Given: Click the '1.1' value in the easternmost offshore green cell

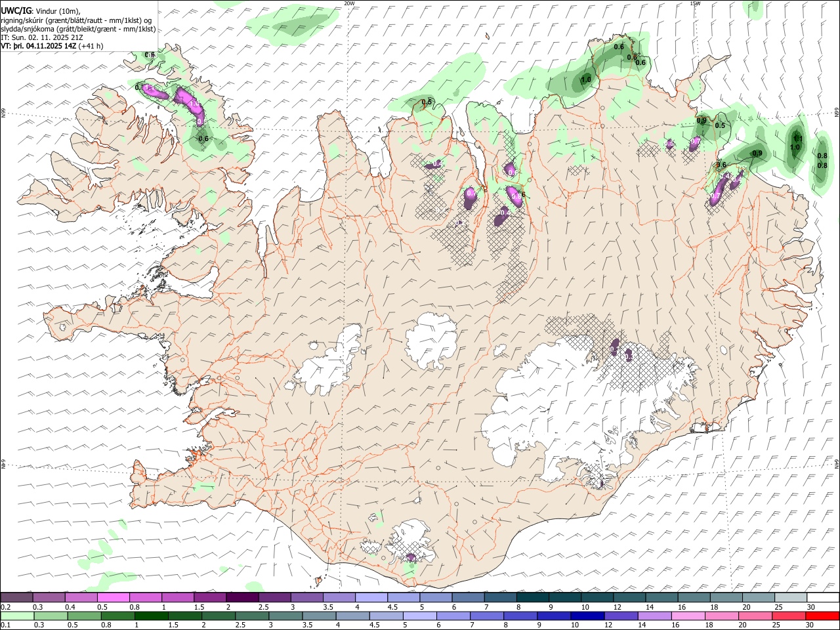Looking at the screenshot, I should point(797,139).
